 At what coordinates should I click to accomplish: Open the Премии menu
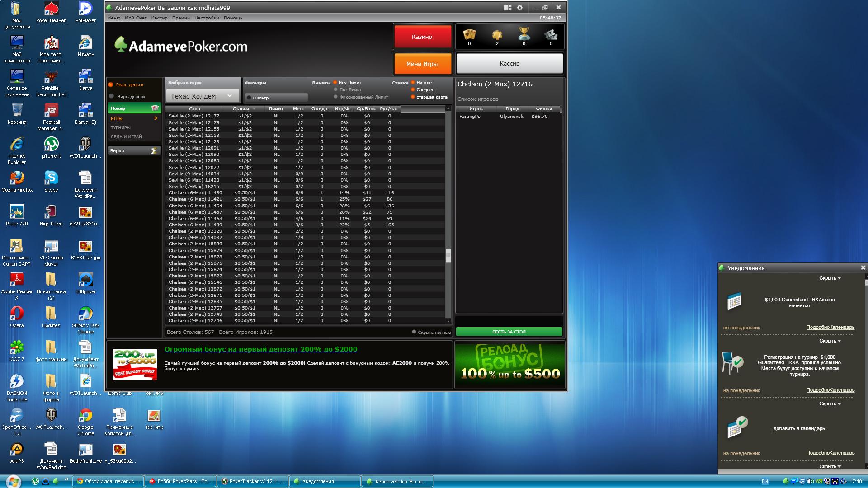tap(181, 18)
